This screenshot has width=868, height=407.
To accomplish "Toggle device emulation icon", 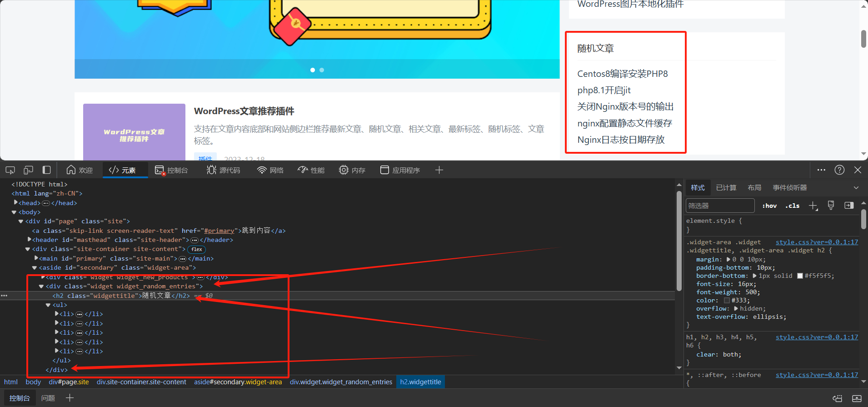I will click(28, 170).
